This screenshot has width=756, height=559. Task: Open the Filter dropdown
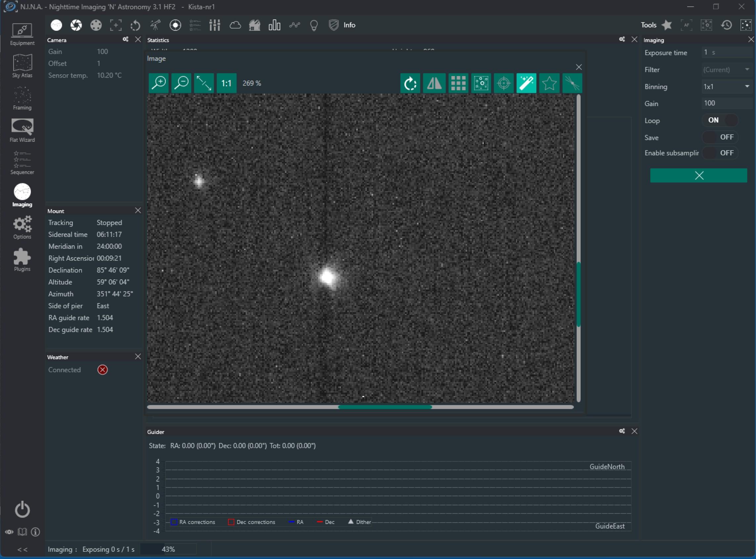pos(727,70)
